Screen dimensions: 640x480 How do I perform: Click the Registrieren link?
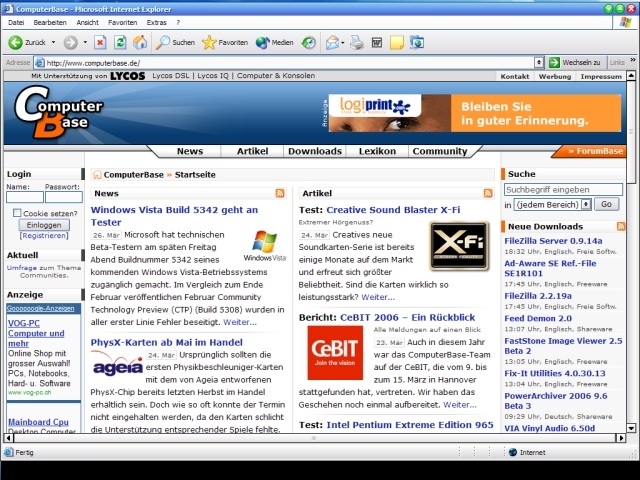click(x=44, y=236)
